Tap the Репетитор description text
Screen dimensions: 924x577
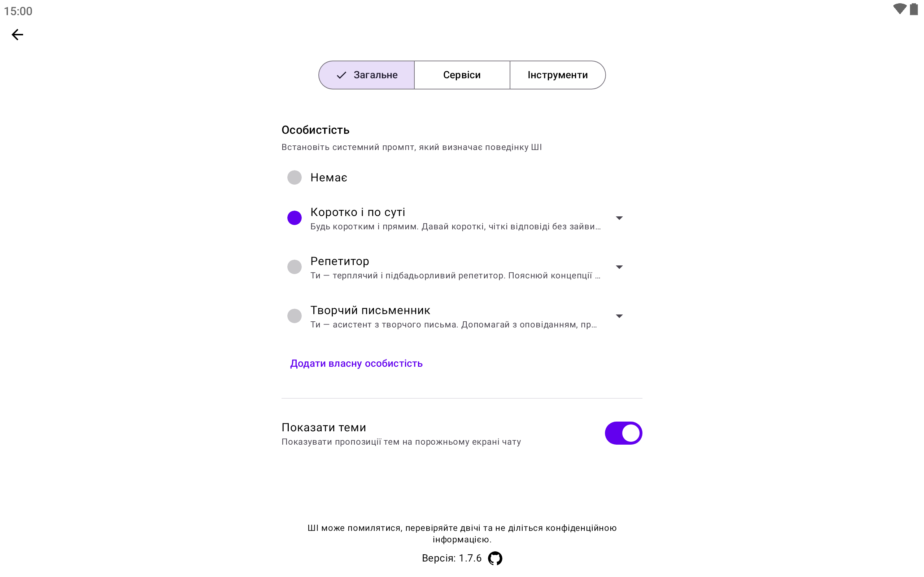[x=455, y=276]
